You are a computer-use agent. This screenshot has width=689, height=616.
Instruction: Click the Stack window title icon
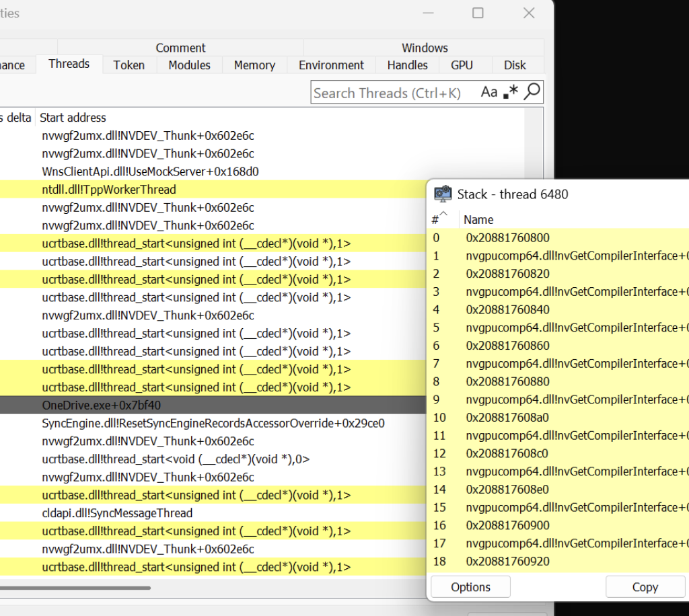point(443,194)
